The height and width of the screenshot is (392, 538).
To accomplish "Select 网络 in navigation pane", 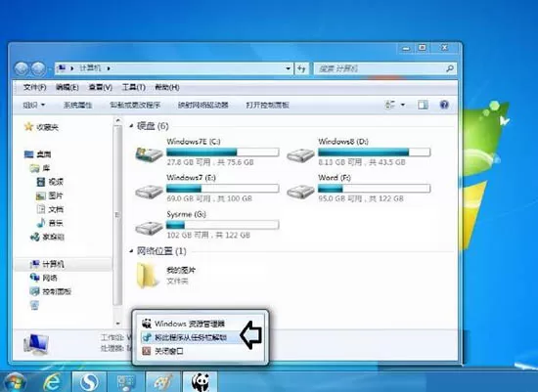I will 44,278.
